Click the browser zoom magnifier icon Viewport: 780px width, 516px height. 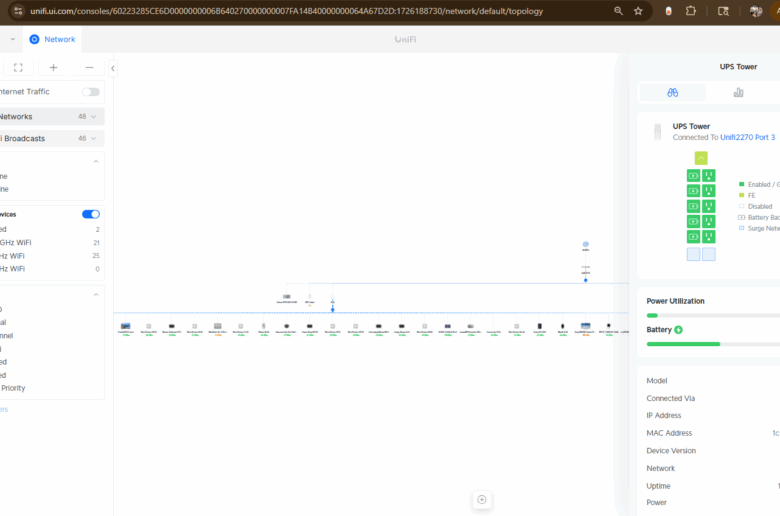pyautogui.click(x=619, y=11)
